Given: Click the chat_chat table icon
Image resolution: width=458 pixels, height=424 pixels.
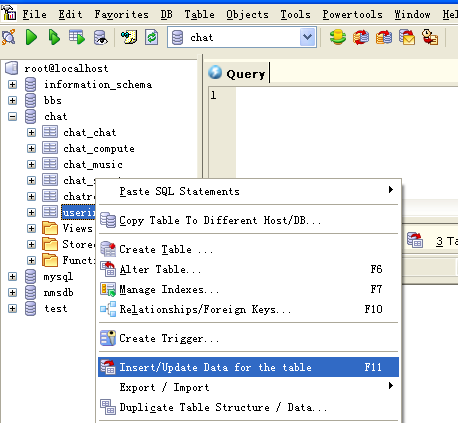Looking at the screenshot, I should pyautogui.click(x=50, y=132).
